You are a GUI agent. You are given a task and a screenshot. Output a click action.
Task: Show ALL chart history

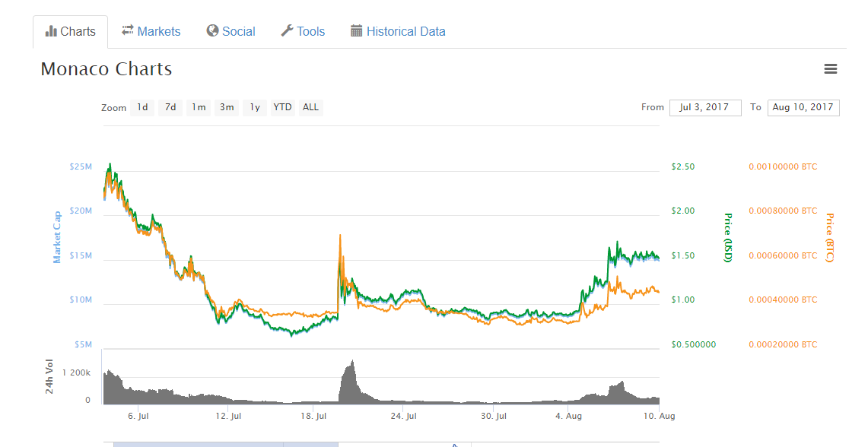tap(310, 107)
